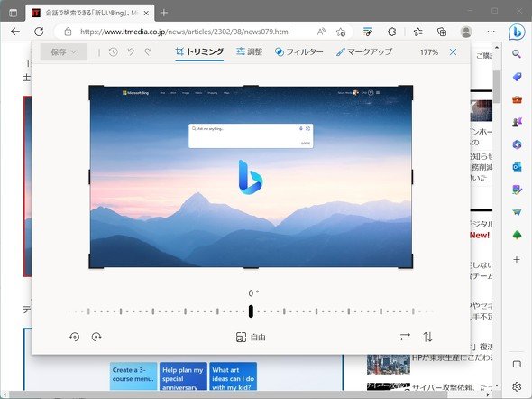This screenshot has width=532, height=399.
Task: Rotate image clockwise with the rotate-right icon
Action: tap(96, 337)
